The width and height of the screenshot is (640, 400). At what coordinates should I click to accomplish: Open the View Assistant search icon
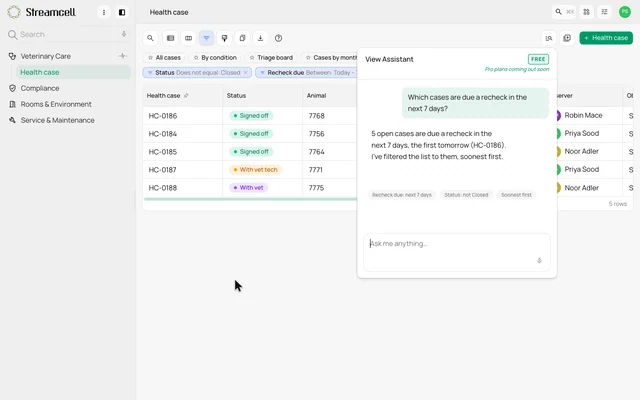549,38
